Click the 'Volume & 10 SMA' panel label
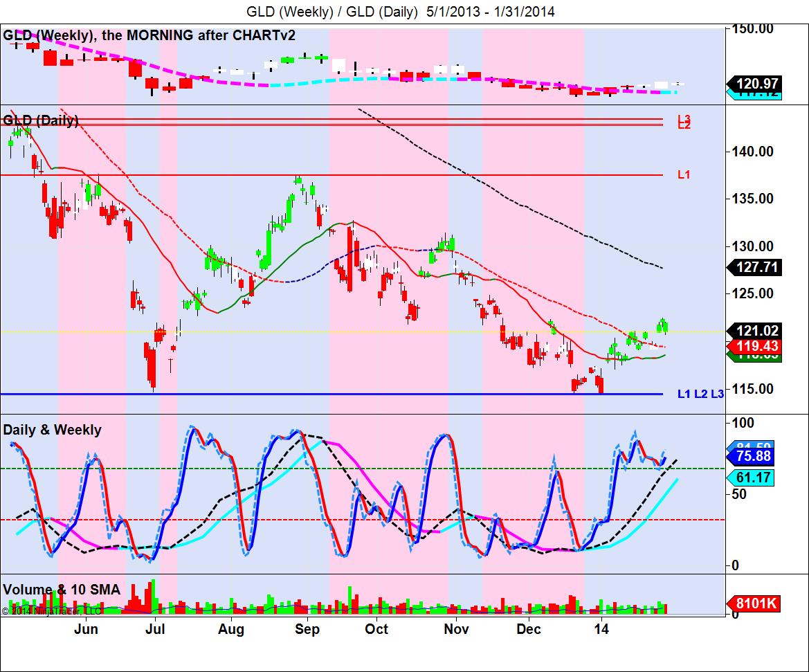The height and width of the screenshot is (672, 809). (x=62, y=590)
